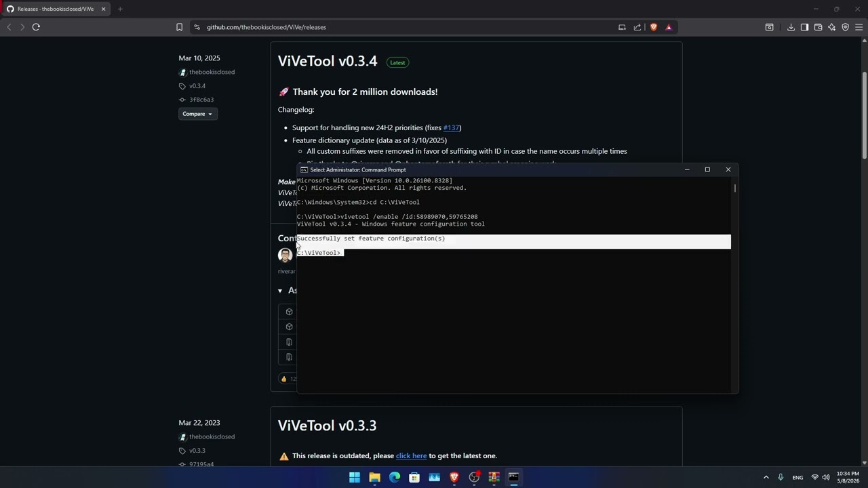Click the address bar URL

267,27
